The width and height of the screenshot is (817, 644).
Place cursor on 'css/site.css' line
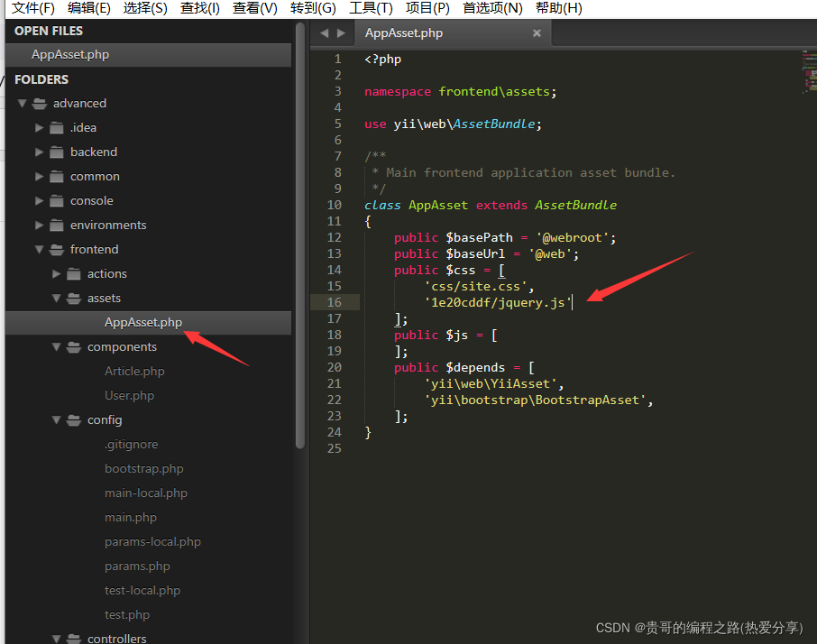pos(480,287)
